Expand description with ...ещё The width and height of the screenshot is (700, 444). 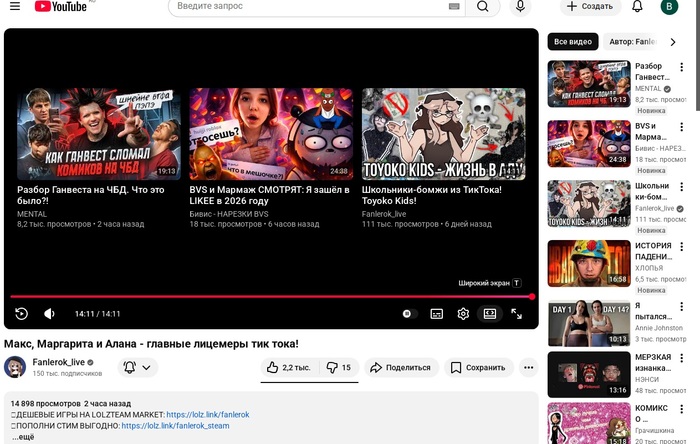tap(23, 437)
